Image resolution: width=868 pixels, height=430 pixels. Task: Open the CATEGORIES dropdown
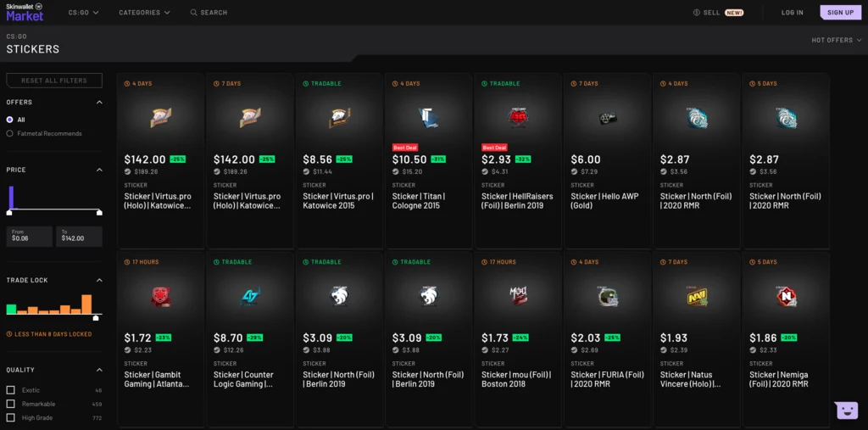[144, 12]
